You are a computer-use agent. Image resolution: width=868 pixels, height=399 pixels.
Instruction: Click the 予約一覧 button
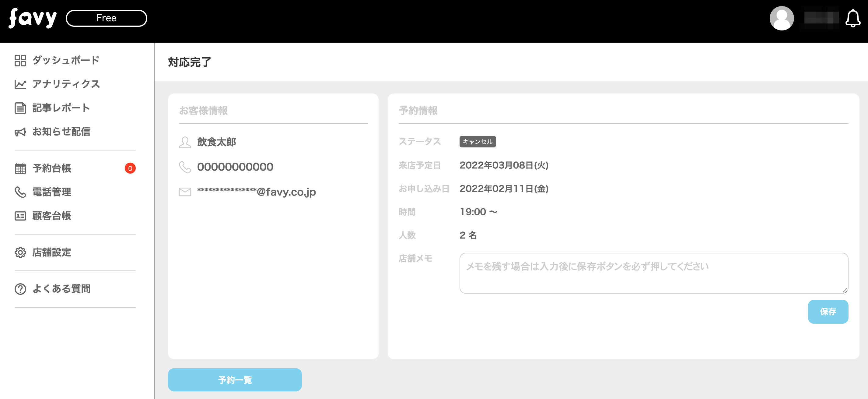point(235,380)
